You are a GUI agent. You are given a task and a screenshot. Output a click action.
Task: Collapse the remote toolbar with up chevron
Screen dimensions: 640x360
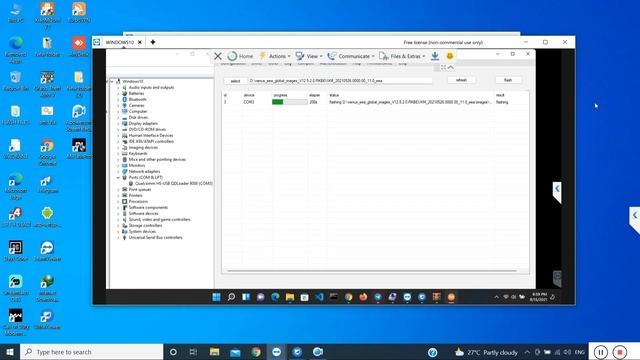[451, 67]
